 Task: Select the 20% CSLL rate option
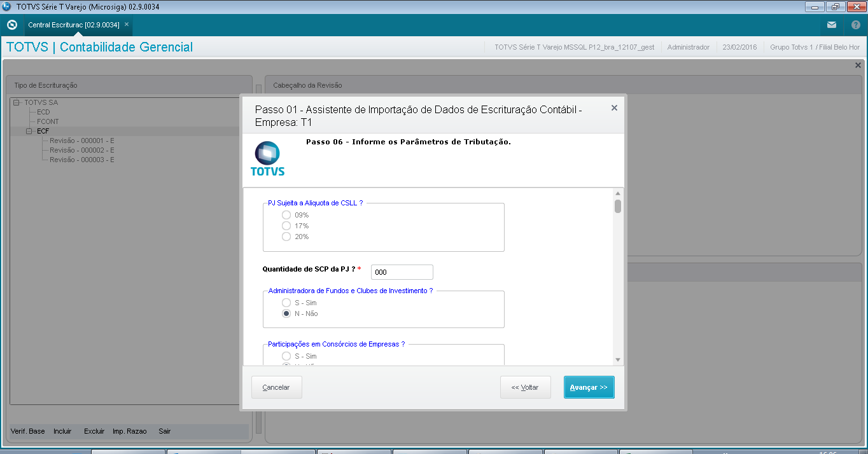pos(286,237)
